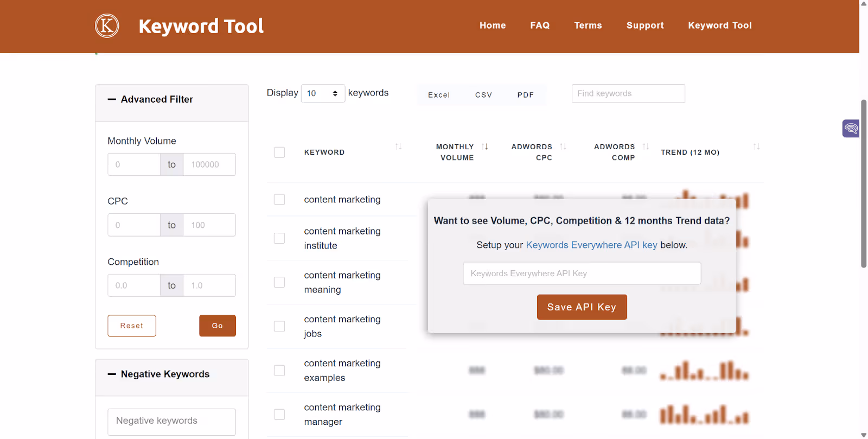
Task: Open Terms in top navigation
Action: pos(588,26)
